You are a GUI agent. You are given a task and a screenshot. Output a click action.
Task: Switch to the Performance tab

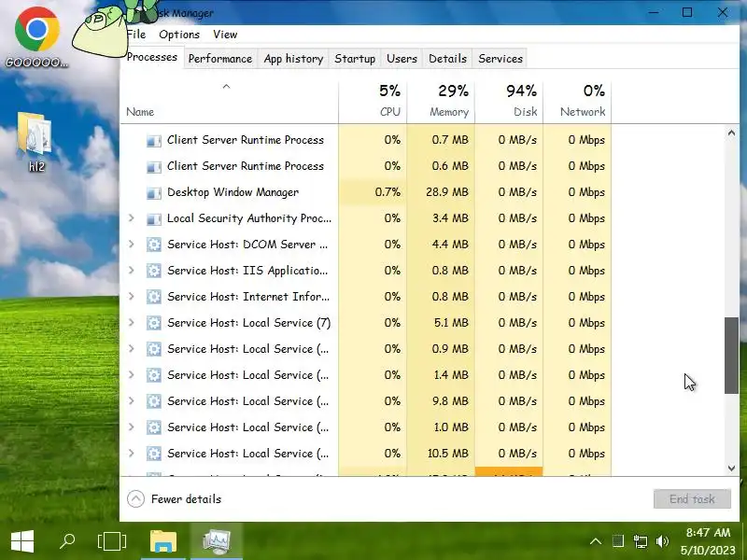[x=220, y=59]
